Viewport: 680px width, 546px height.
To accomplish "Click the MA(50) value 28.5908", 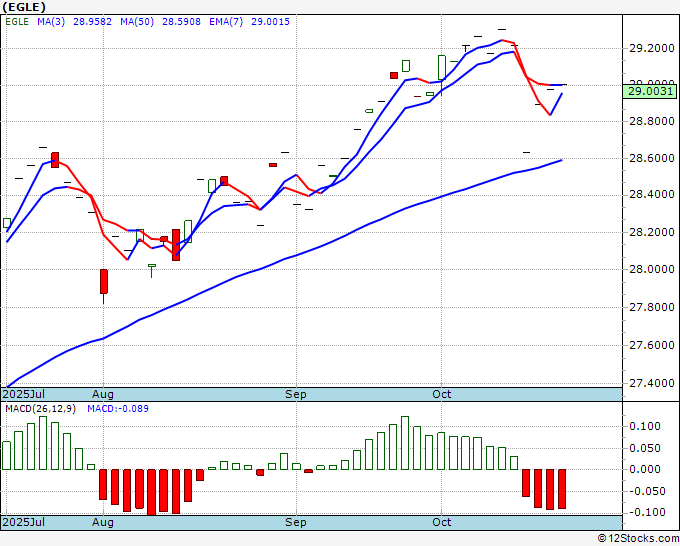I will (181, 22).
